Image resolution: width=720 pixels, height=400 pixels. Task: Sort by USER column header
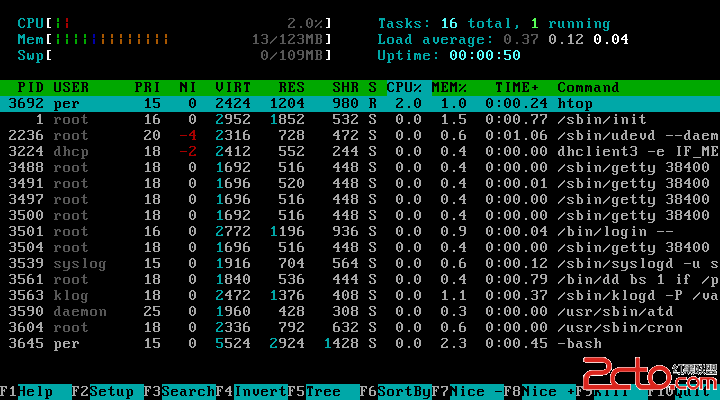click(x=71, y=87)
